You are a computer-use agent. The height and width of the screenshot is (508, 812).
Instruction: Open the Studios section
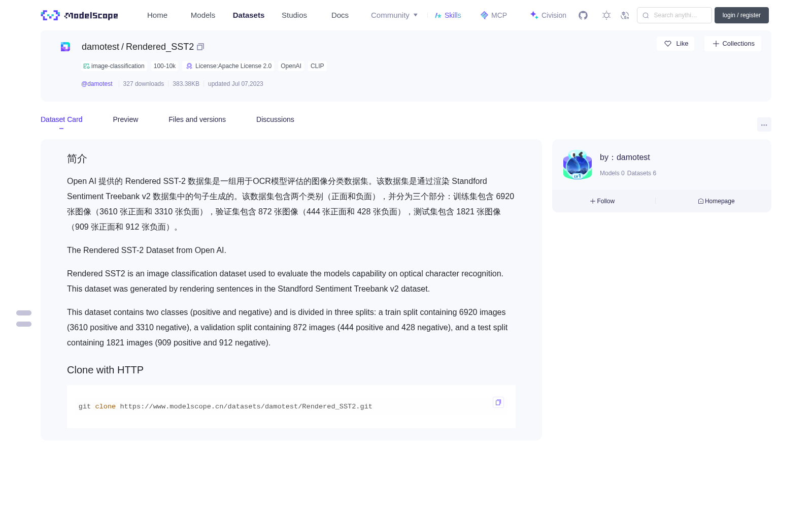point(294,15)
